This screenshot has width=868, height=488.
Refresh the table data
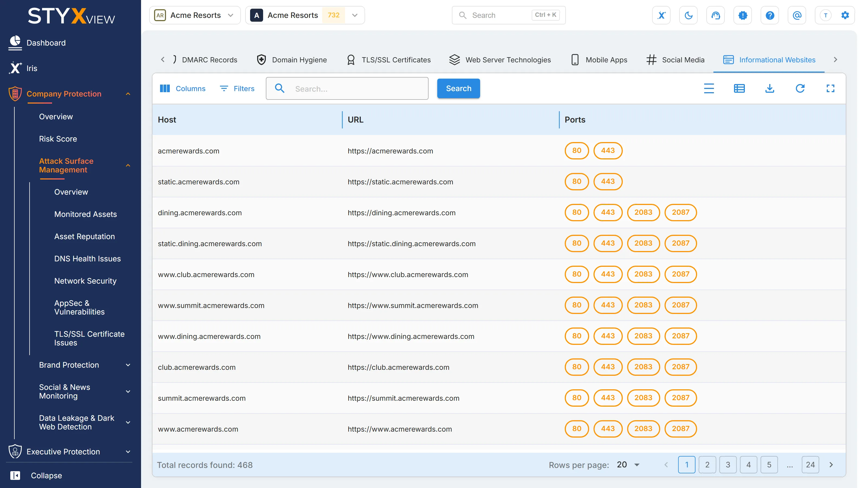(x=800, y=88)
